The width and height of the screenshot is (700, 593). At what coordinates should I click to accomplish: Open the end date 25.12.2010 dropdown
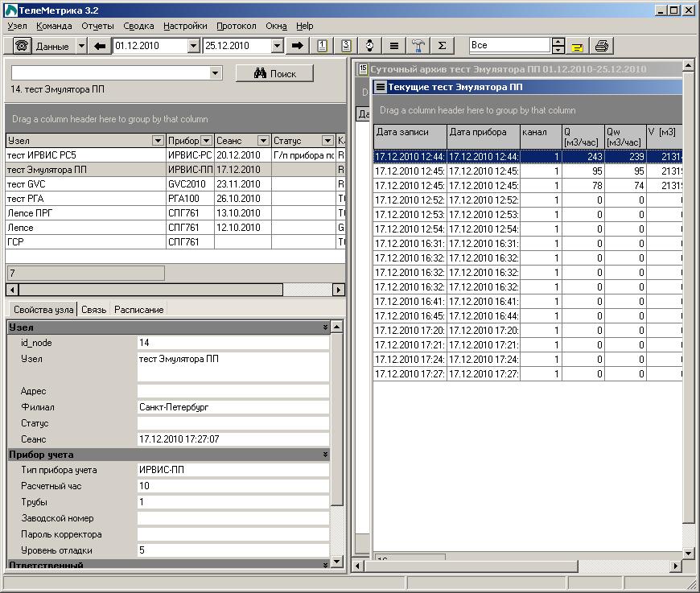(278, 46)
